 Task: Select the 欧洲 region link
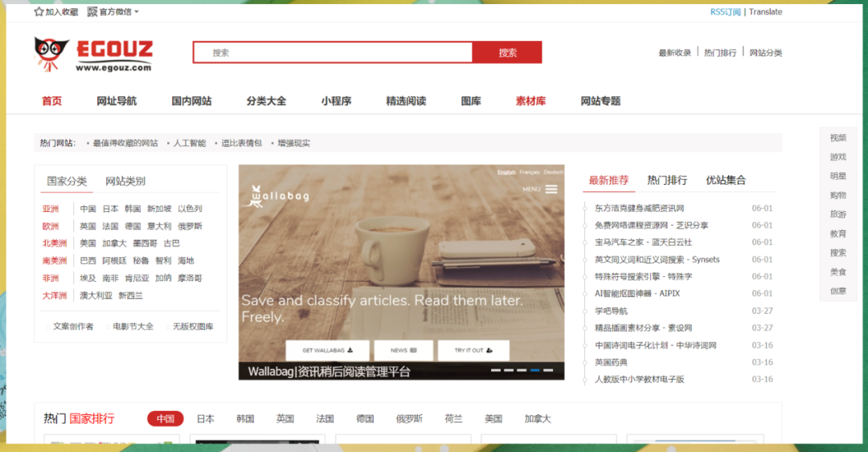[51, 226]
